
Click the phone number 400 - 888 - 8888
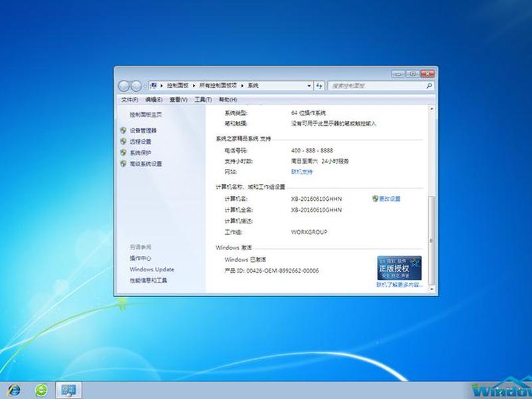(x=312, y=150)
